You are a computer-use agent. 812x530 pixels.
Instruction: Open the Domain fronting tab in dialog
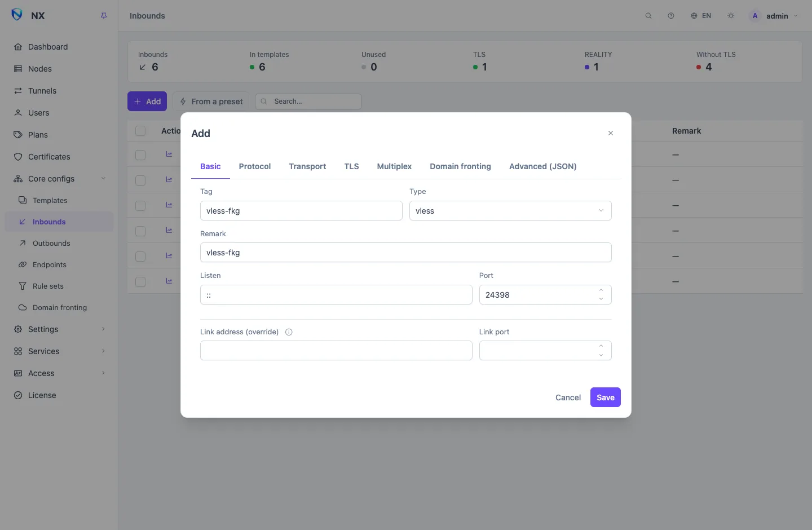click(460, 166)
